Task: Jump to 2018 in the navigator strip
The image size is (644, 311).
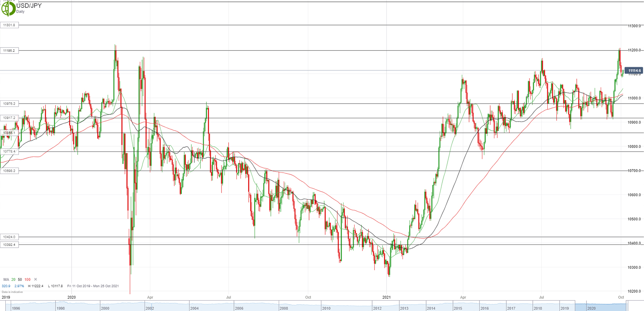Action: click(537, 308)
